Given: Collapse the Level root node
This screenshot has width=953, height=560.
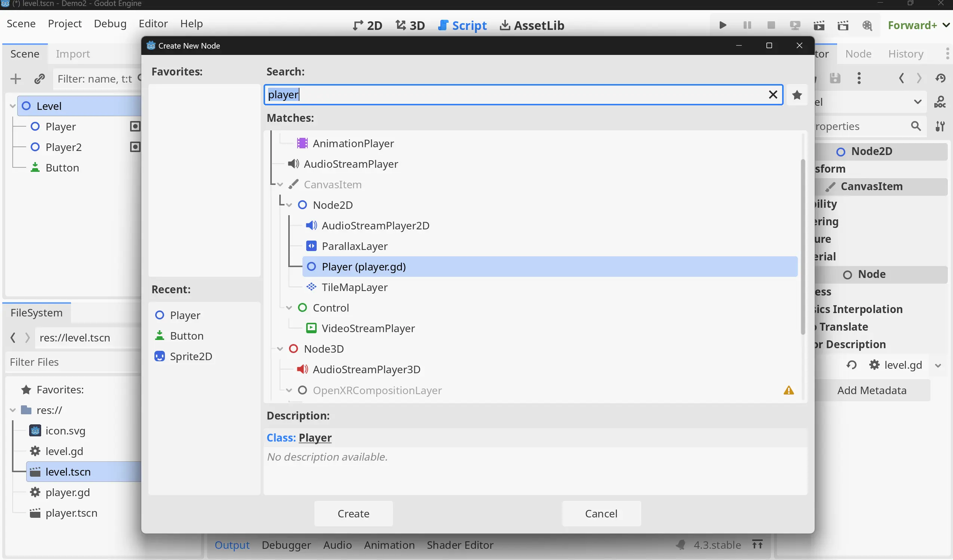Looking at the screenshot, I should 12,106.
